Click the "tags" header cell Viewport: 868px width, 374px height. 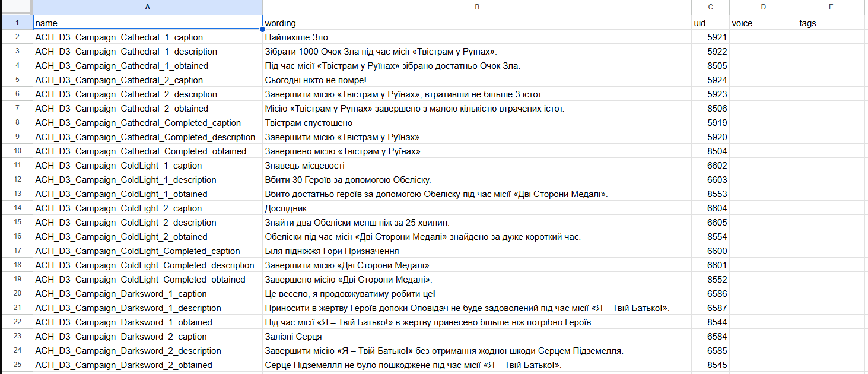click(x=831, y=23)
